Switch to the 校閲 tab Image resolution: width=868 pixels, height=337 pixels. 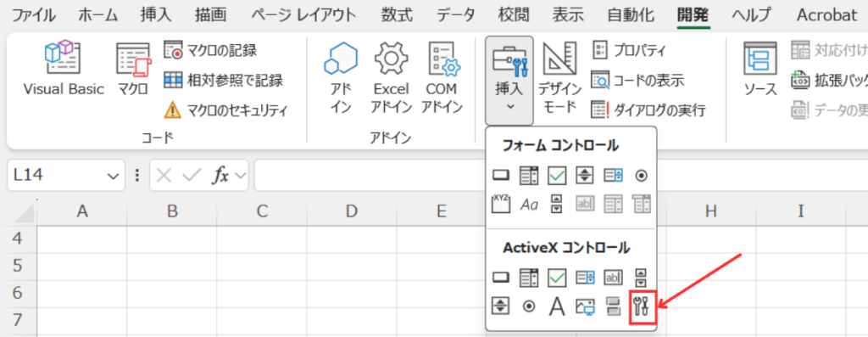click(x=513, y=15)
